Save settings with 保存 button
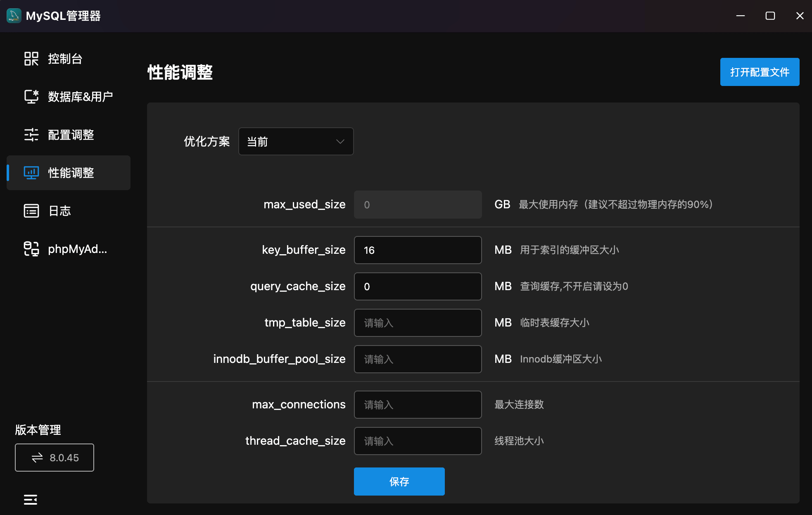812x515 pixels. point(399,482)
